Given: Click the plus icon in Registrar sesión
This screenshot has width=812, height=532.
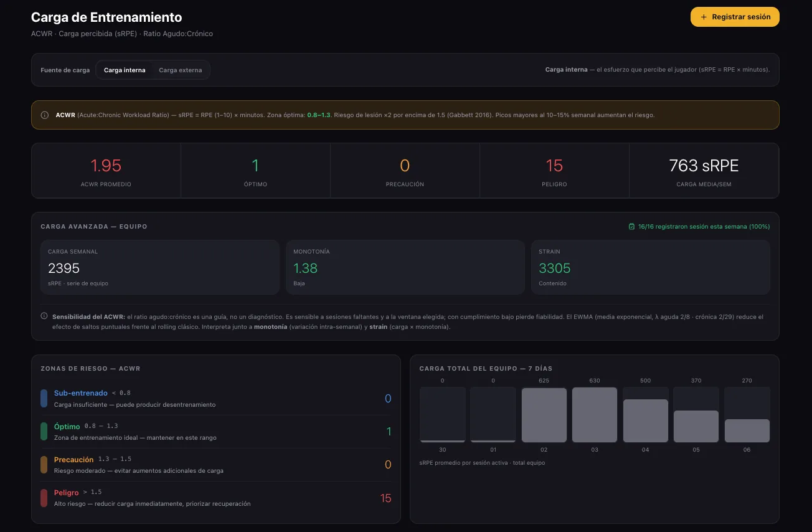Looking at the screenshot, I should pyautogui.click(x=704, y=17).
